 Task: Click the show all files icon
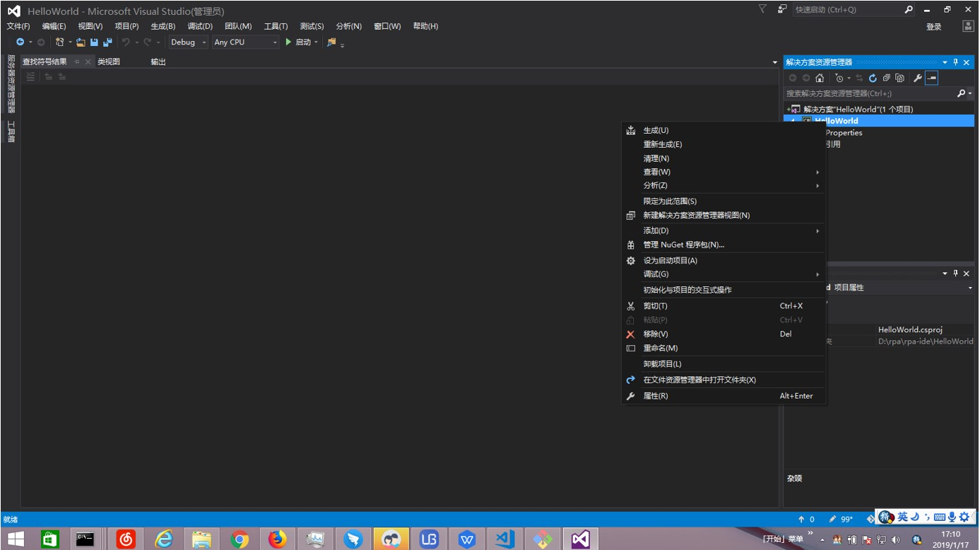click(899, 78)
